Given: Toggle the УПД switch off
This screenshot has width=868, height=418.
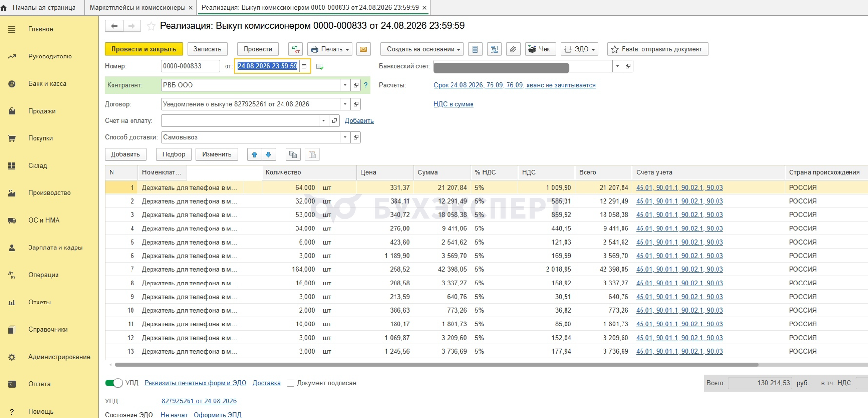Looking at the screenshot, I should pyautogui.click(x=114, y=383).
